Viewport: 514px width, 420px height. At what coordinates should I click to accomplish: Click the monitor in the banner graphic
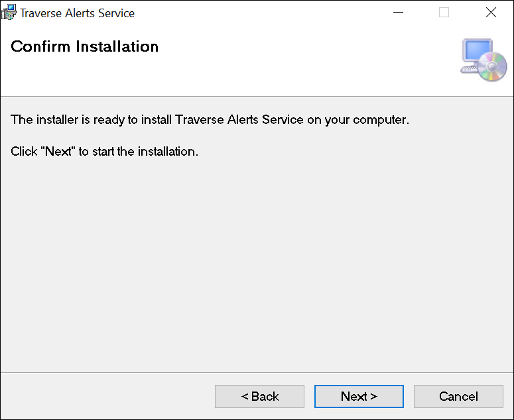477,52
